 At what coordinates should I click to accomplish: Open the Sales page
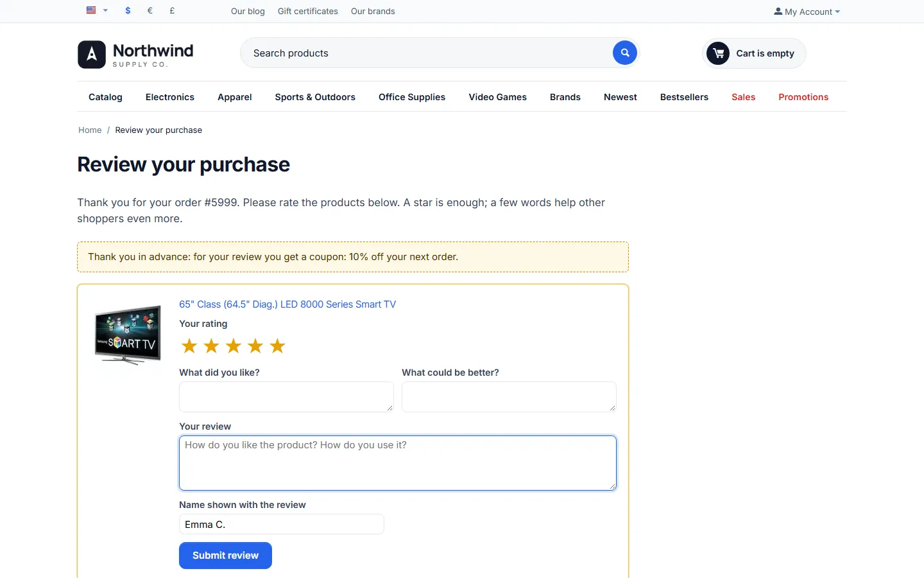coord(744,97)
